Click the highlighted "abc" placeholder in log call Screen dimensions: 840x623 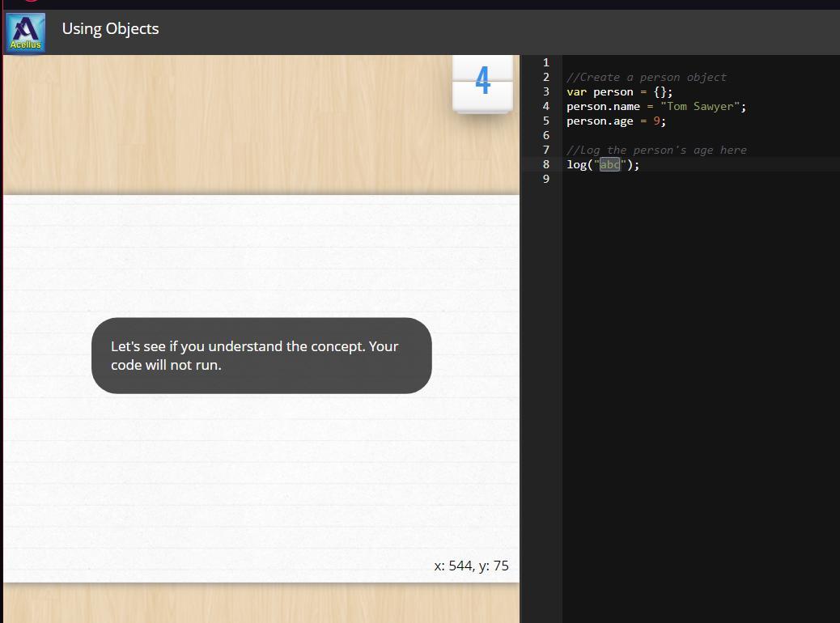point(609,165)
